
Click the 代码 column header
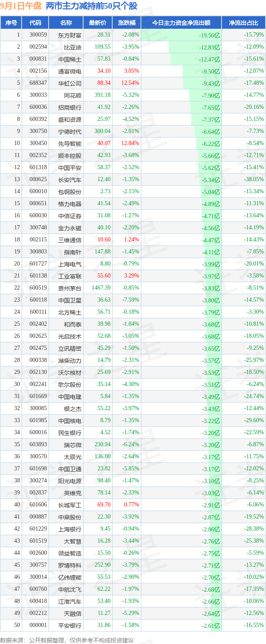35,23
